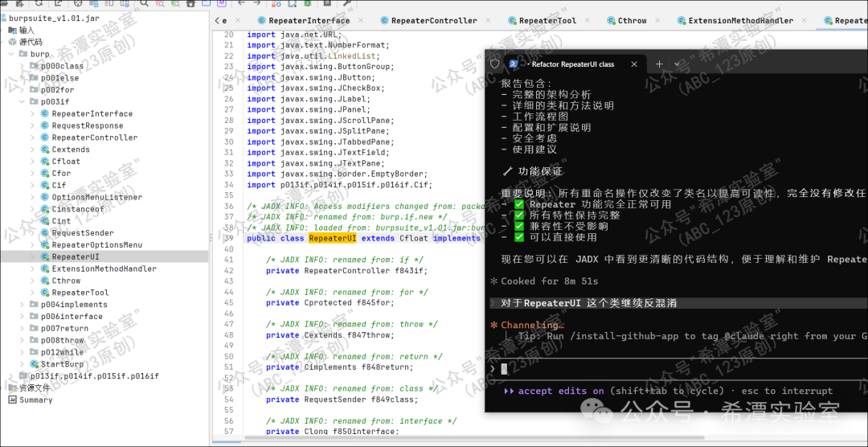Open the text search magnifier tool

144,2
